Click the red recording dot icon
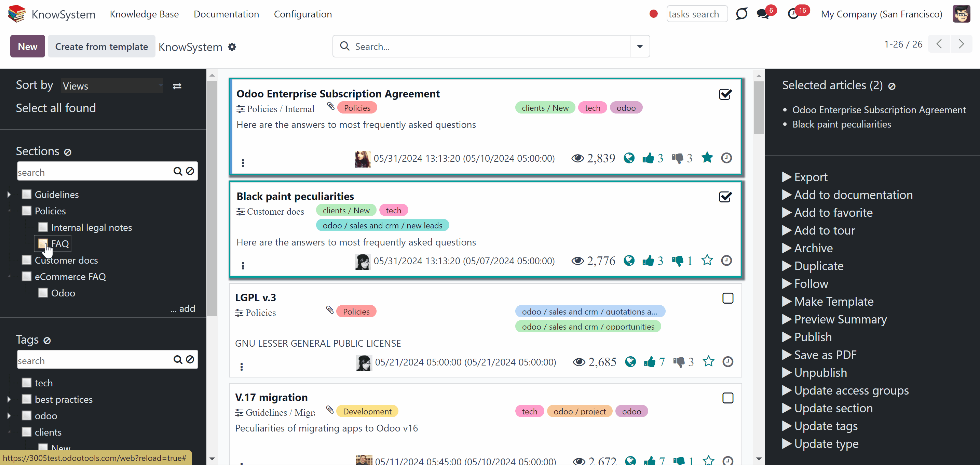This screenshot has height=465, width=980. [x=654, y=14]
